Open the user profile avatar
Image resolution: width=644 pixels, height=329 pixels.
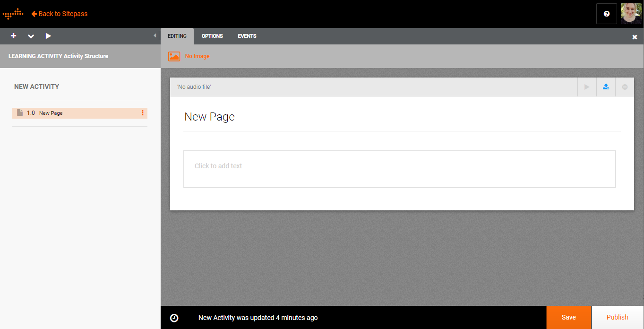(x=631, y=14)
